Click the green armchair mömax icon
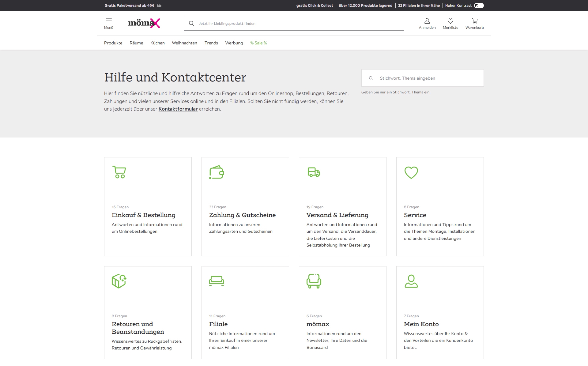Viewport: 588px width, 366px height. (314, 281)
